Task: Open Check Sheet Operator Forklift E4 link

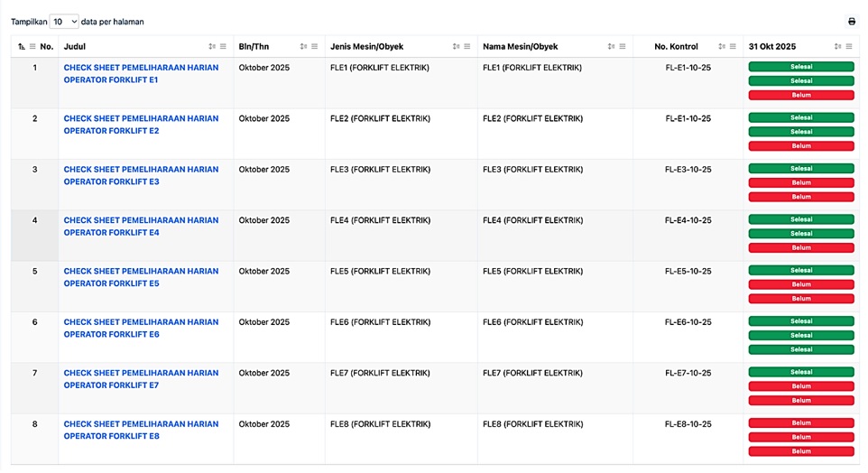Action: point(141,227)
